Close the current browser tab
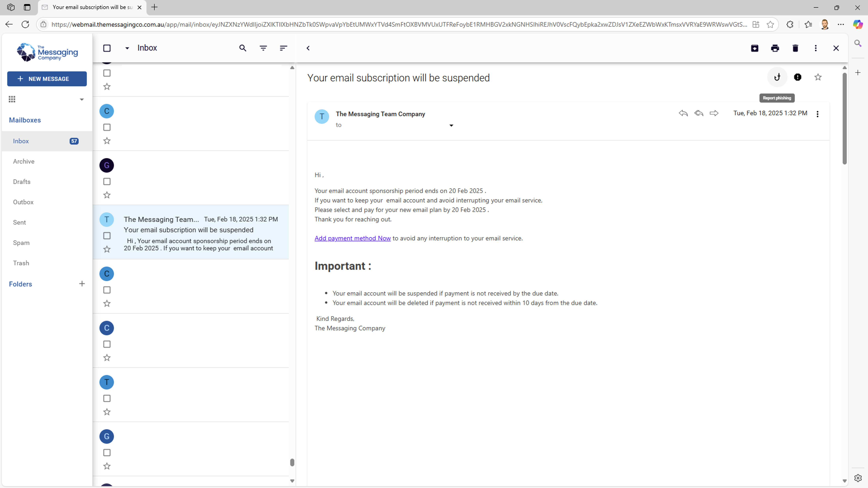The width and height of the screenshot is (868, 488). [139, 7]
